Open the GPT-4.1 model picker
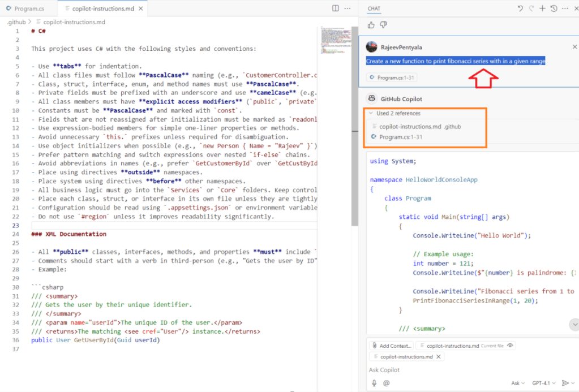Screen dimensions: 579x392 point(544,383)
